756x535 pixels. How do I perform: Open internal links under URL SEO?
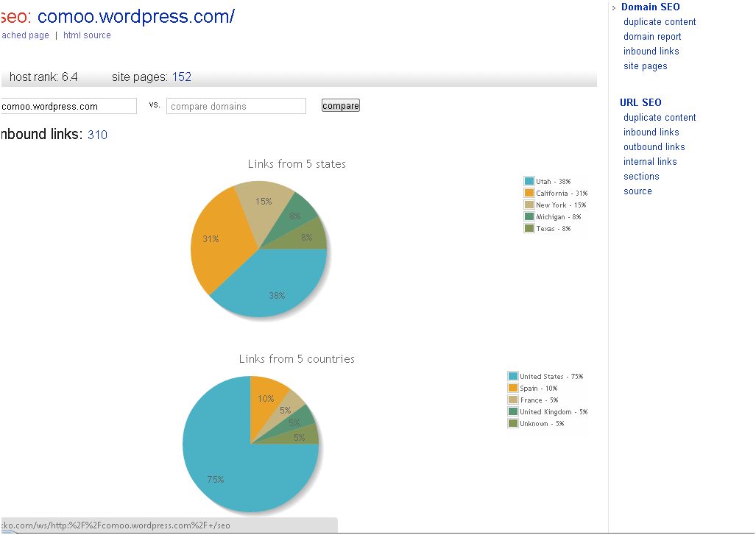pos(649,162)
